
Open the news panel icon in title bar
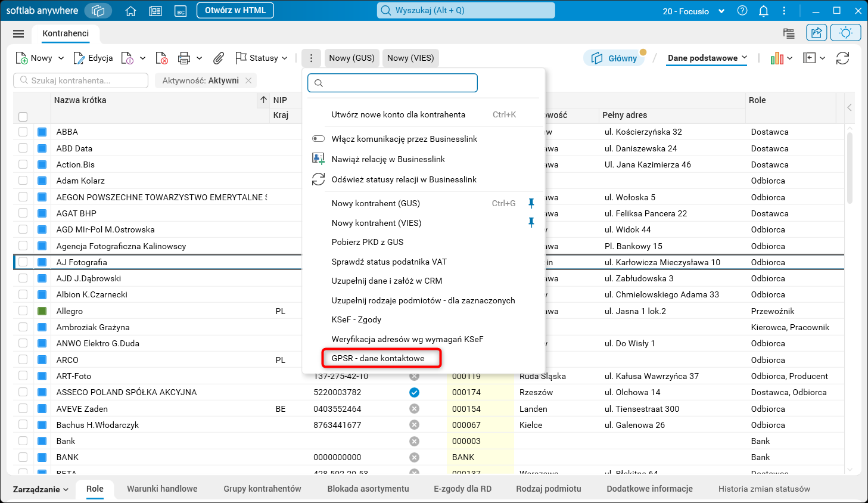click(x=155, y=11)
